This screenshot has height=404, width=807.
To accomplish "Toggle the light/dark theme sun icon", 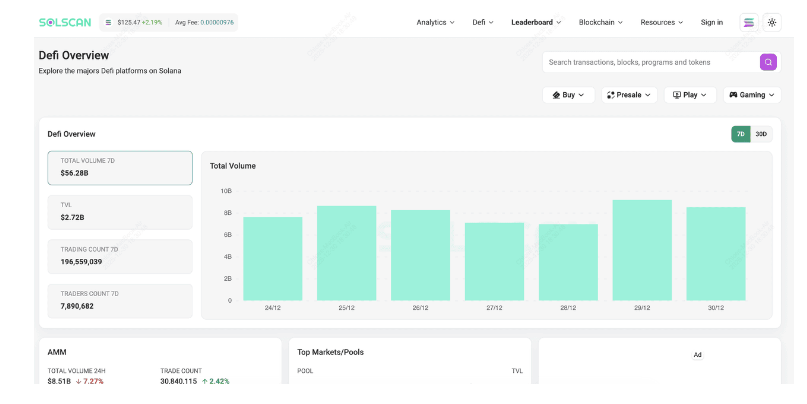I will tap(771, 22).
